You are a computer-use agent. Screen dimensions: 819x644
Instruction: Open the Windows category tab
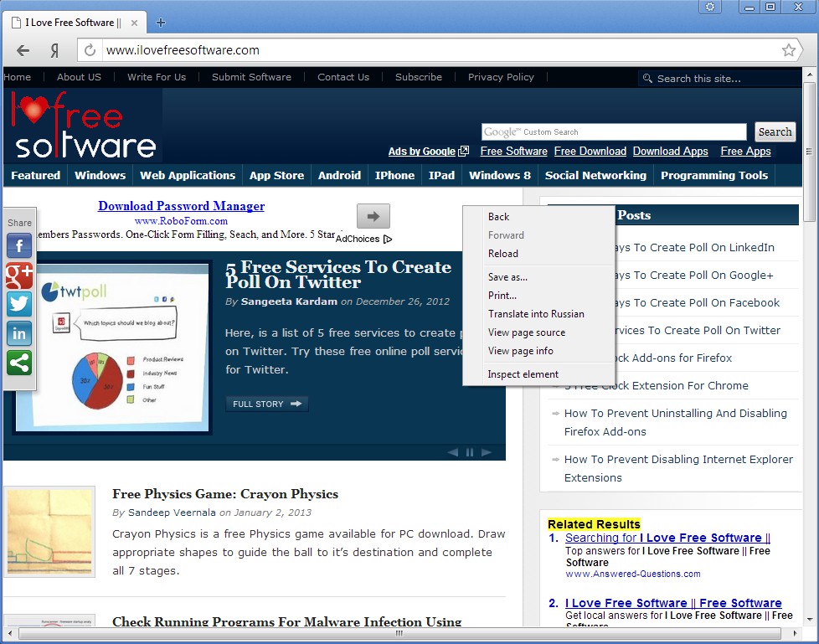(x=100, y=176)
